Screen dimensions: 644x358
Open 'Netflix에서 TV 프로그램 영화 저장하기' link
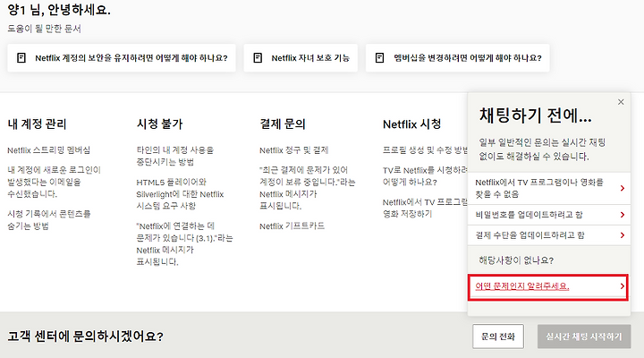[x=426, y=208]
